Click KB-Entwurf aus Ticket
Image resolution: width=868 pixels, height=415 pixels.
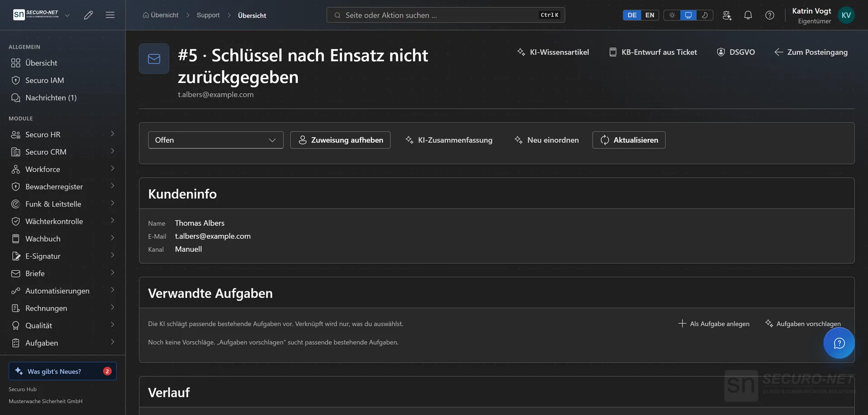coord(653,52)
